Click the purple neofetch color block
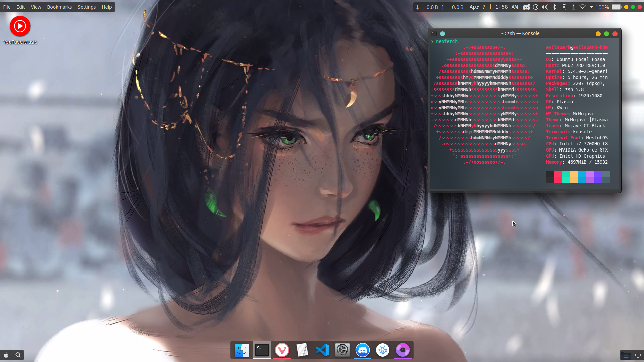Screen dimensions: 644x362 [x=598, y=177]
